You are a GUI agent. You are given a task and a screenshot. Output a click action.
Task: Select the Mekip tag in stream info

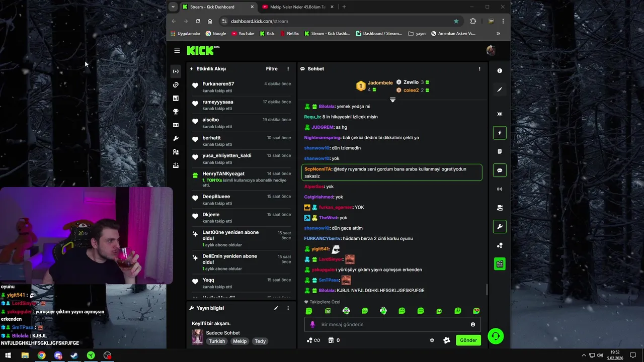pyautogui.click(x=240, y=341)
